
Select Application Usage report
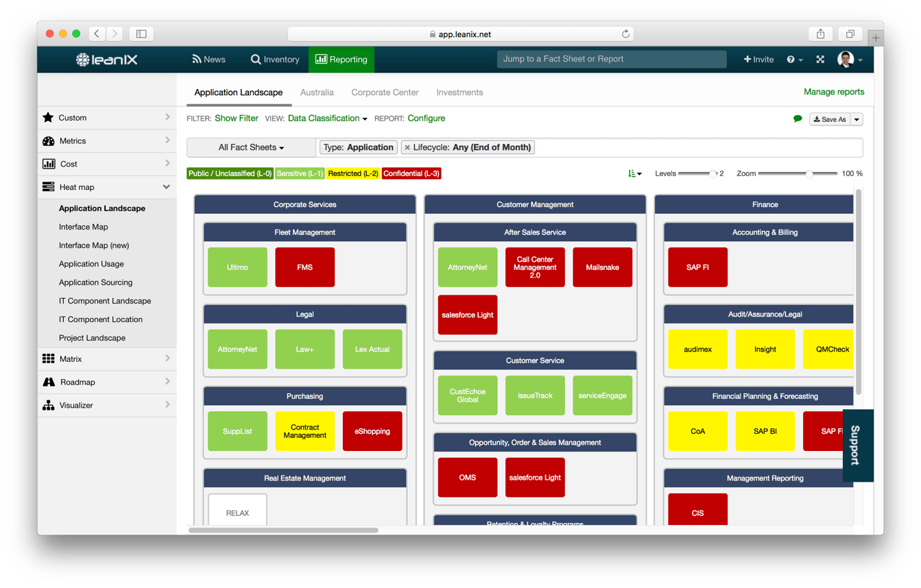click(x=91, y=264)
